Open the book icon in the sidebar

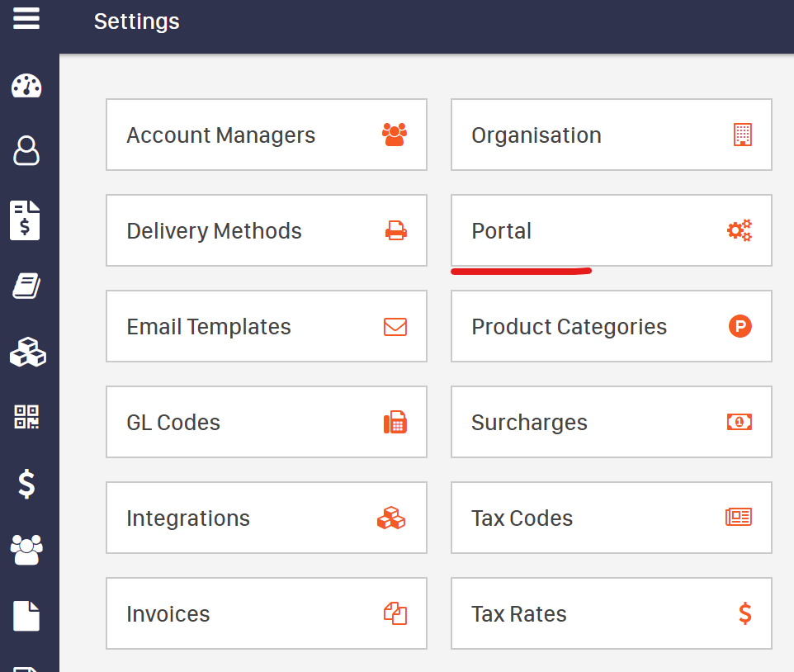pos(26,287)
